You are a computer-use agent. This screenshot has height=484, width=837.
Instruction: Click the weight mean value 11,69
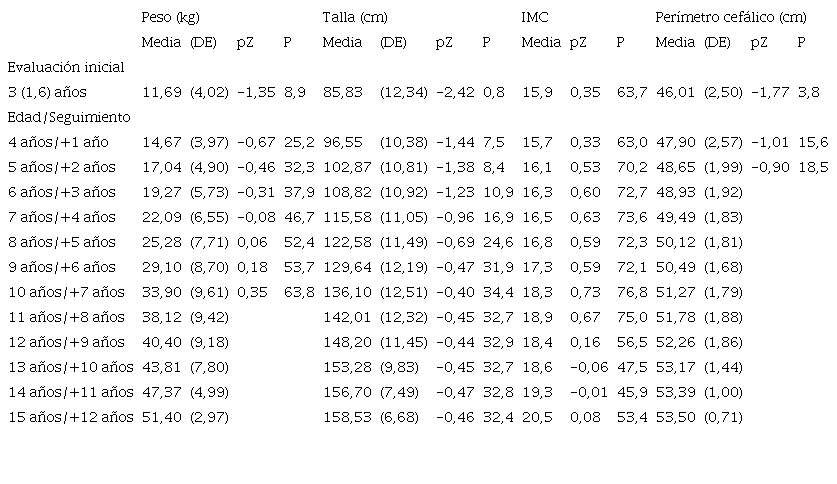click(161, 92)
